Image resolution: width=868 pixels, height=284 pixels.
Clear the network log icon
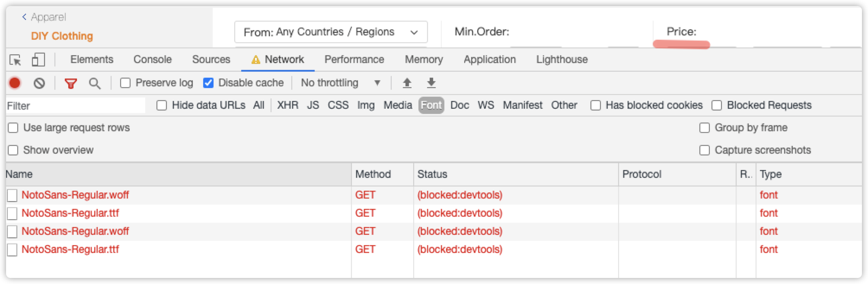[x=39, y=83]
